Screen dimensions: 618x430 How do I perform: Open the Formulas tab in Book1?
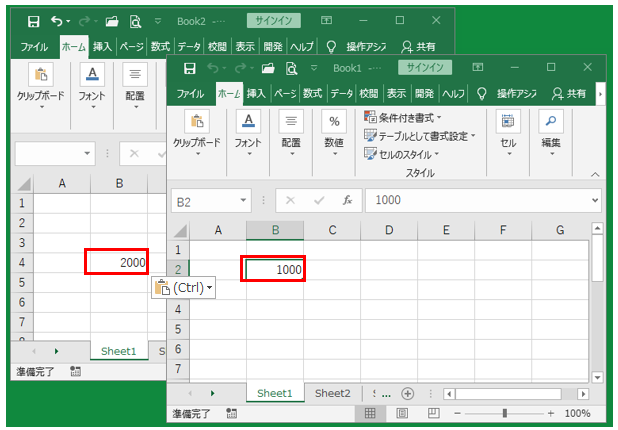(313, 94)
